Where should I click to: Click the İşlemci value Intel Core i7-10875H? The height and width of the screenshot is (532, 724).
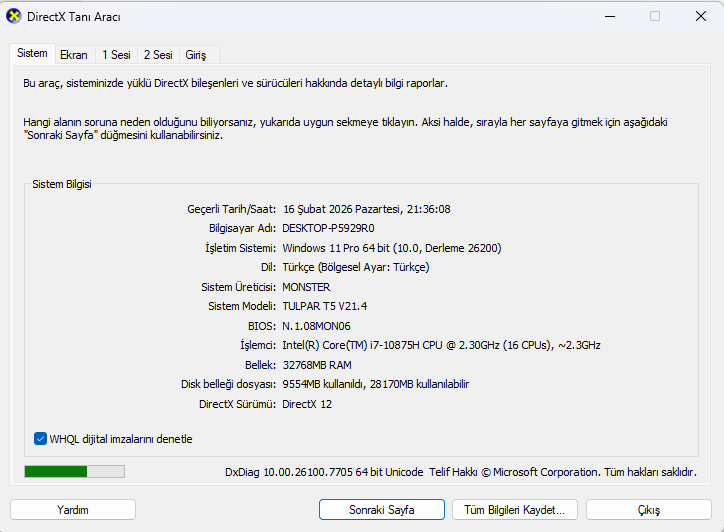click(441, 345)
